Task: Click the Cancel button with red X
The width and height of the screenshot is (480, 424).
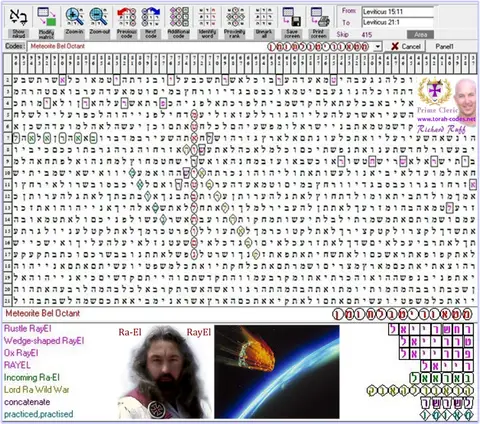Action: (x=406, y=47)
